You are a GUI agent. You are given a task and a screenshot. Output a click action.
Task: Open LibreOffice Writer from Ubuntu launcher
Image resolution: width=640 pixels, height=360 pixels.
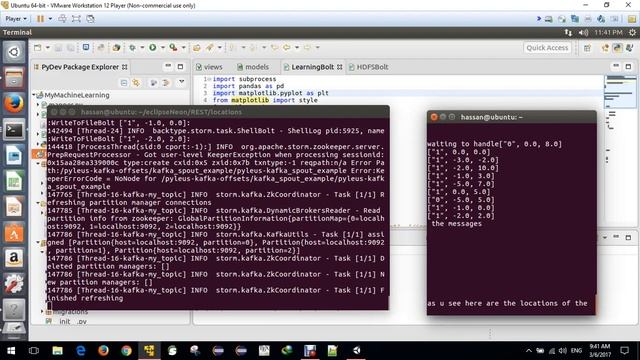click(x=14, y=156)
